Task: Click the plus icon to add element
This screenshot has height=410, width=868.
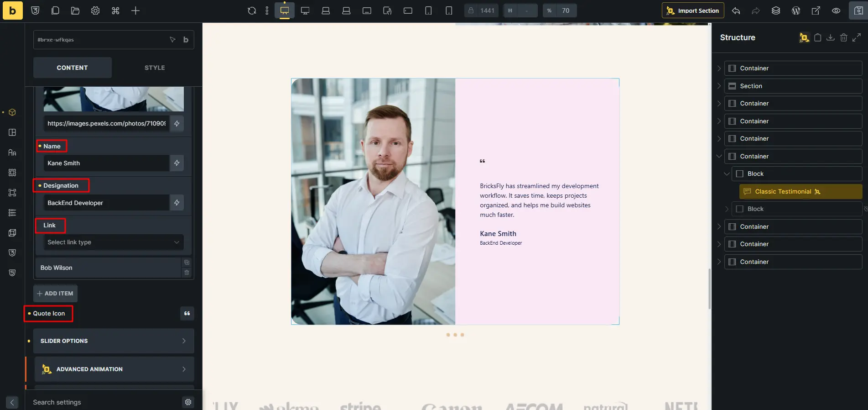Action: point(135,11)
